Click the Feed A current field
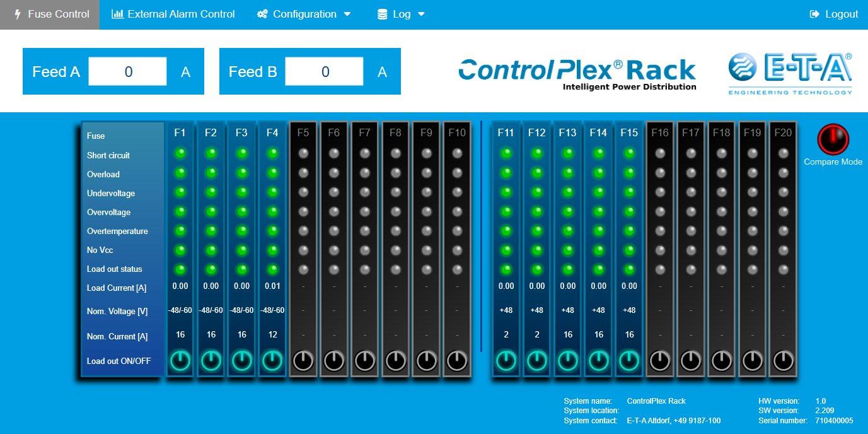 pyautogui.click(x=128, y=71)
